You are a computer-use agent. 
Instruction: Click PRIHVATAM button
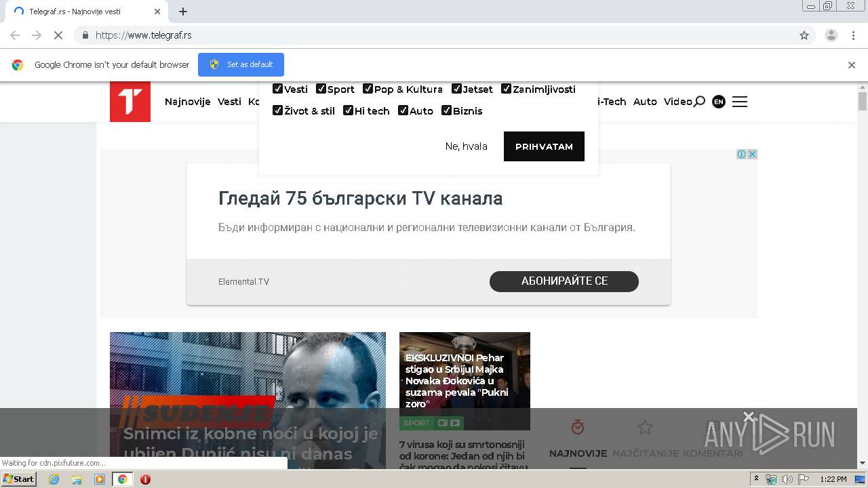coord(544,146)
